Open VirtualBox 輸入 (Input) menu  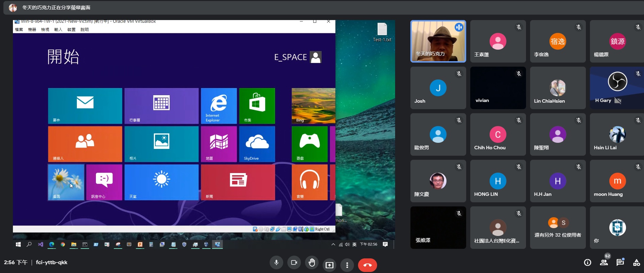point(58,30)
